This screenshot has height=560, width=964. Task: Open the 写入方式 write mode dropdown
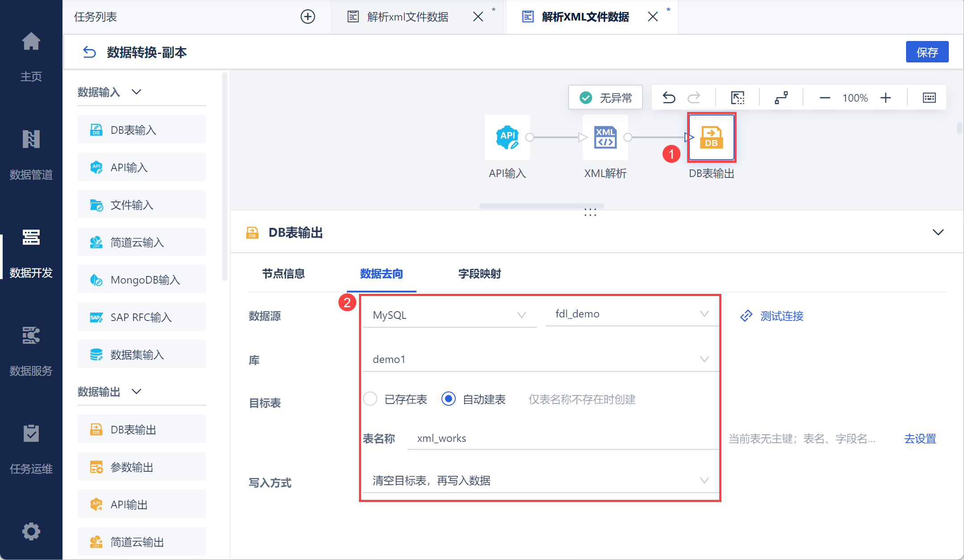[x=540, y=481]
